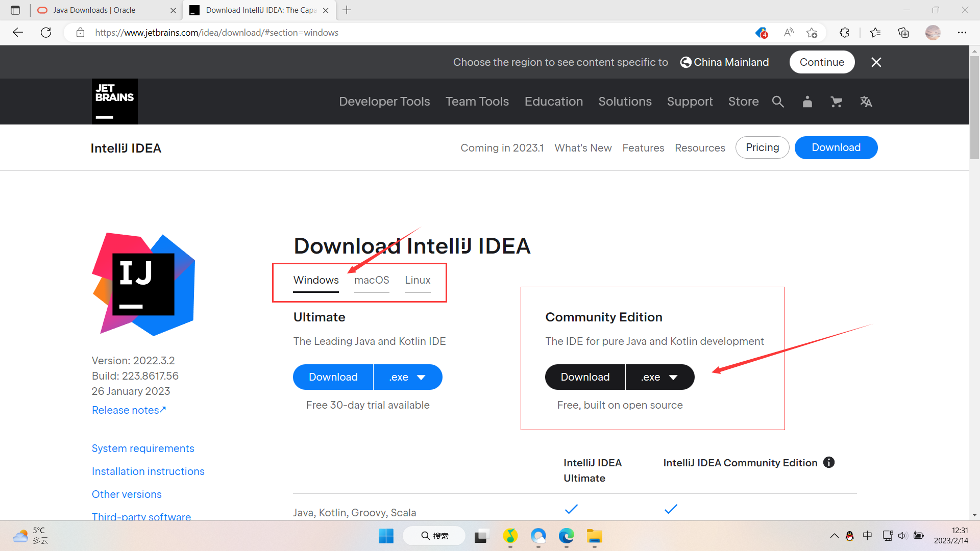Open Microsoft Edge from the taskbar
This screenshot has height=551, width=980.
pyautogui.click(x=567, y=536)
